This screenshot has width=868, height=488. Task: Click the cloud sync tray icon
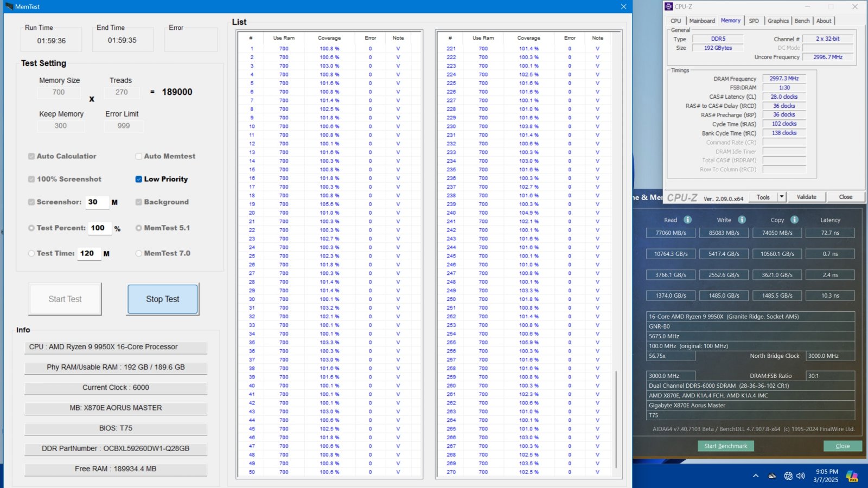772,476
